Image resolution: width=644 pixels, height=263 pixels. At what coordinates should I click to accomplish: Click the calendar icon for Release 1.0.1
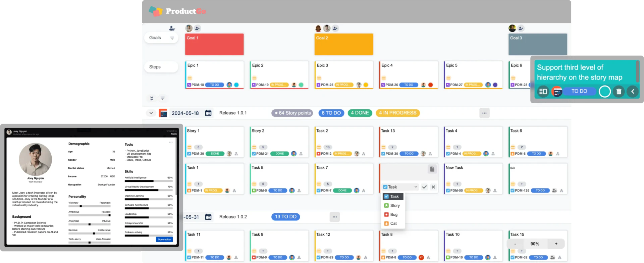[x=208, y=113]
